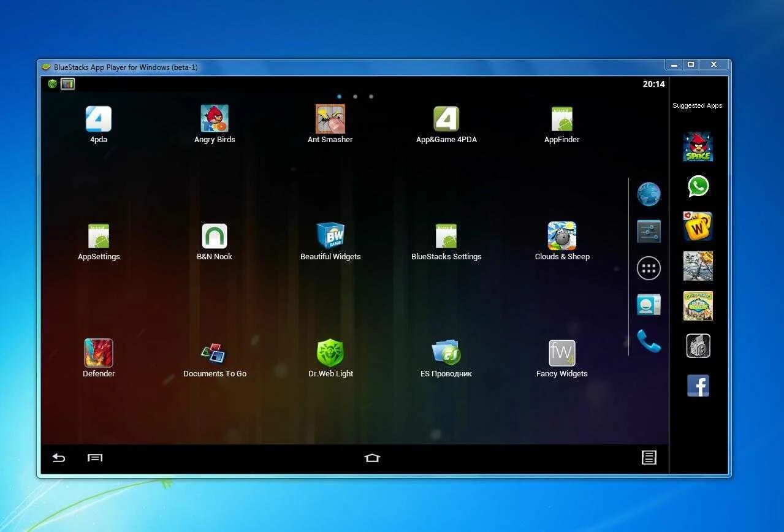This screenshot has height=532, width=784.
Task: Select suggested app Words With Friends
Action: (x=698, y=226)
